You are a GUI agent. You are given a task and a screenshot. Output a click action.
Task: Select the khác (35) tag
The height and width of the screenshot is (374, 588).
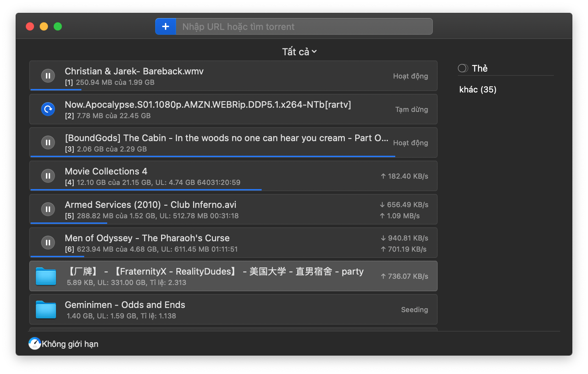pos(478,90)
